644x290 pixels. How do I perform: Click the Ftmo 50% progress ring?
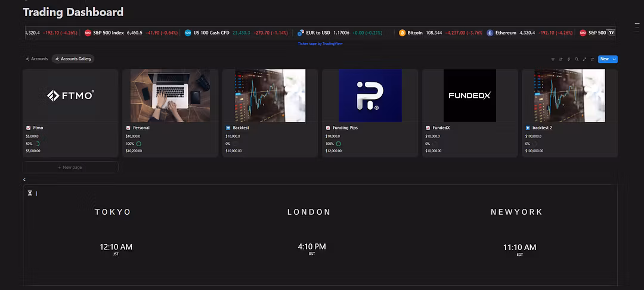[x=38, y=144]
